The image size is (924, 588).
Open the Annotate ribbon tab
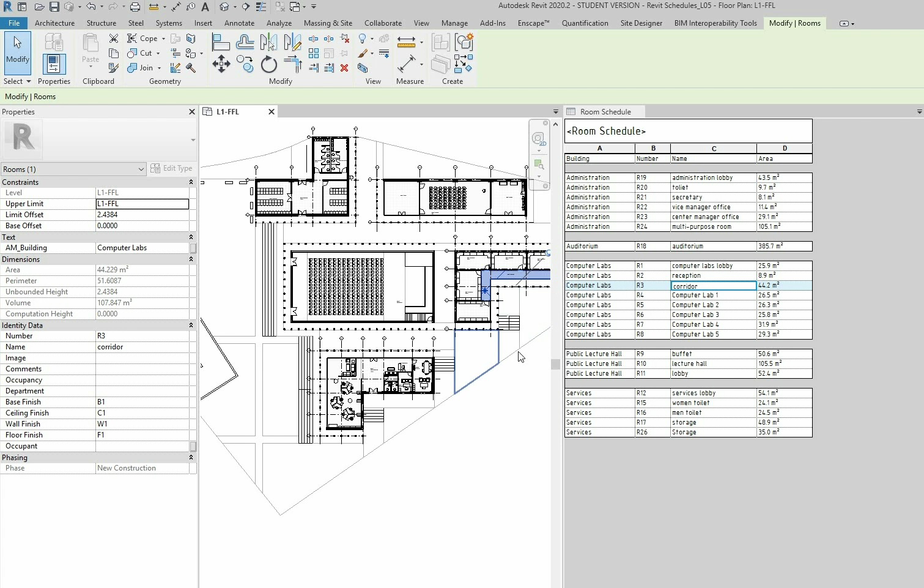(239, 23)
